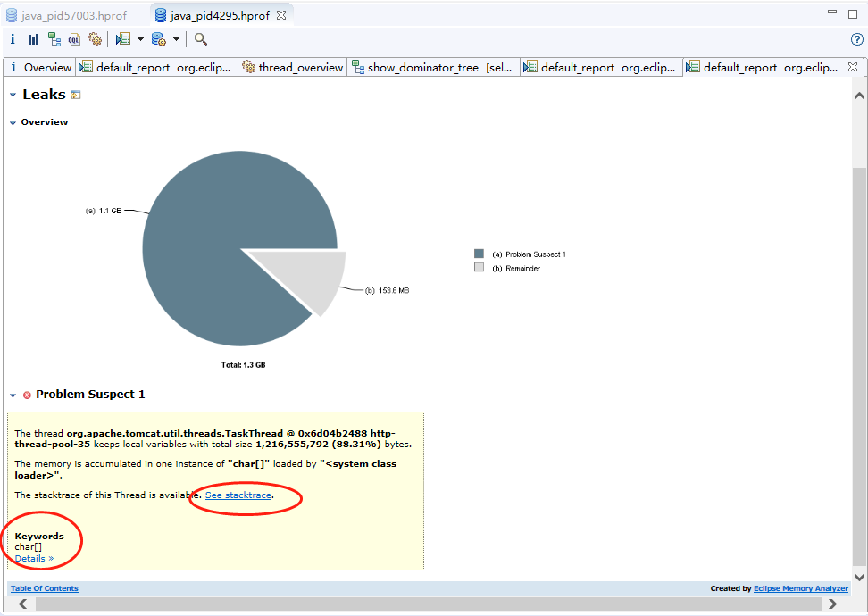Click the horizontal scrollbar right arrow
Image resolution: width=868 pixels, height=616 pixels.
click(x=832, y=604)
